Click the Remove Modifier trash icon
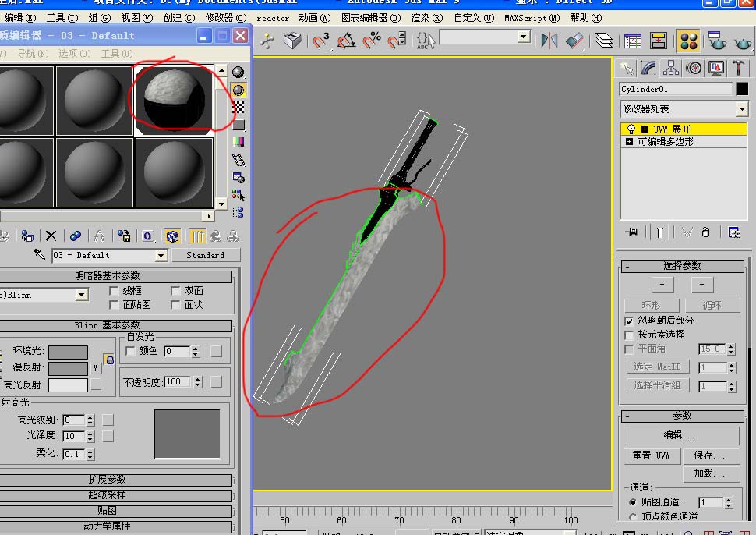 coord(705,232)
